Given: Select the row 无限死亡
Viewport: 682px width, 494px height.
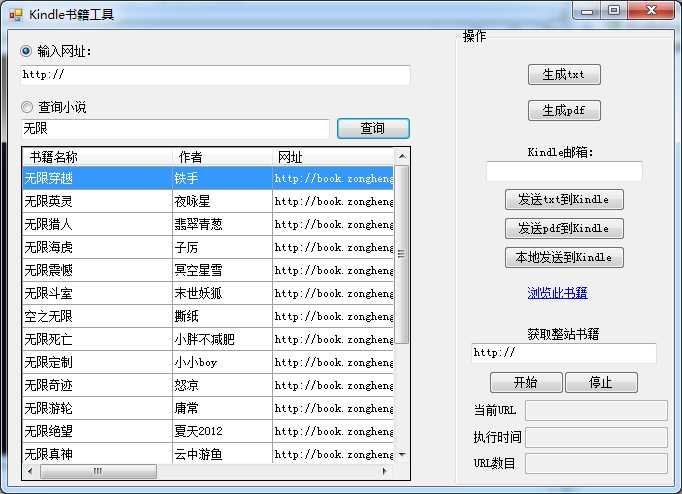Looking at the screenshot, I should coord(208,340).
